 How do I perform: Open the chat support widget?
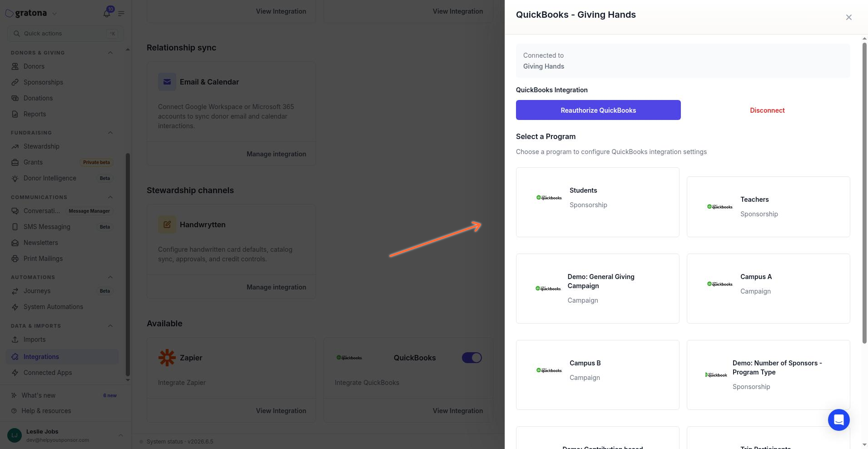pyautogui.click(x=838, y=420)
